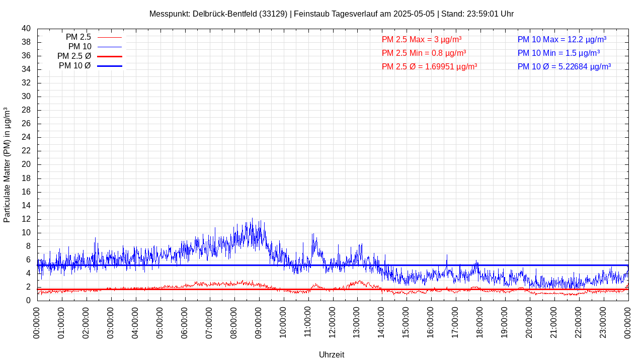Click the PM 10 Max = 12.2 µg/m³ text
This screenshot has width=644, height=362.
pyautogui.click(x=561, y=40)
